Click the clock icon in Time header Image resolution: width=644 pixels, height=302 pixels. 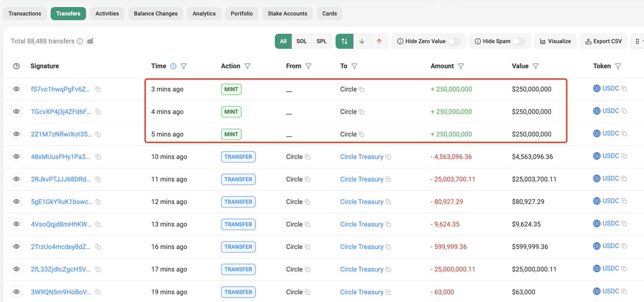coord(173,66)
